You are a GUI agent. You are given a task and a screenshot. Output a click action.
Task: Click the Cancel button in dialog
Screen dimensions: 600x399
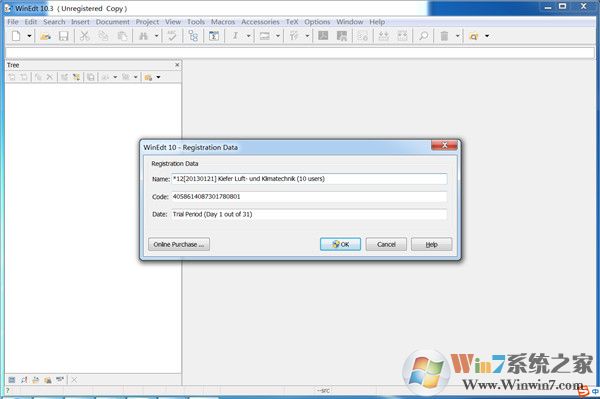(x=386, y=244)
